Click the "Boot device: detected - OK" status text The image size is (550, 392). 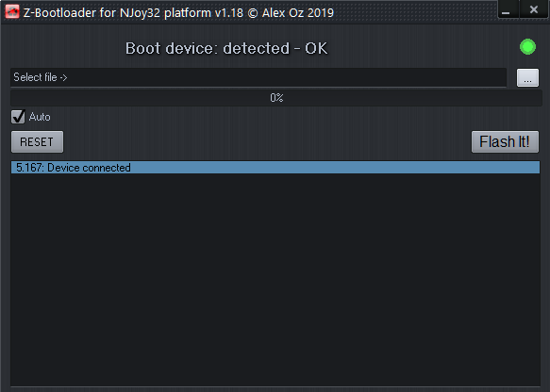click(x=226, y=48)
